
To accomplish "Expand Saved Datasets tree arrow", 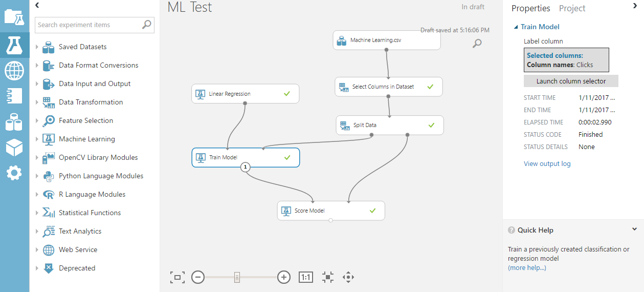I will [x=37, y=47].
